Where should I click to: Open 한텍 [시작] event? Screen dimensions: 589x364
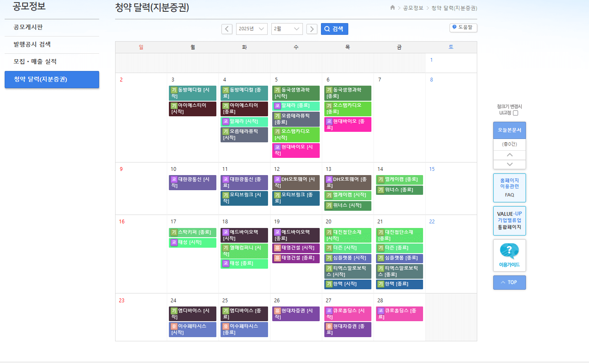pyautogui.click(x=347, y=284)
